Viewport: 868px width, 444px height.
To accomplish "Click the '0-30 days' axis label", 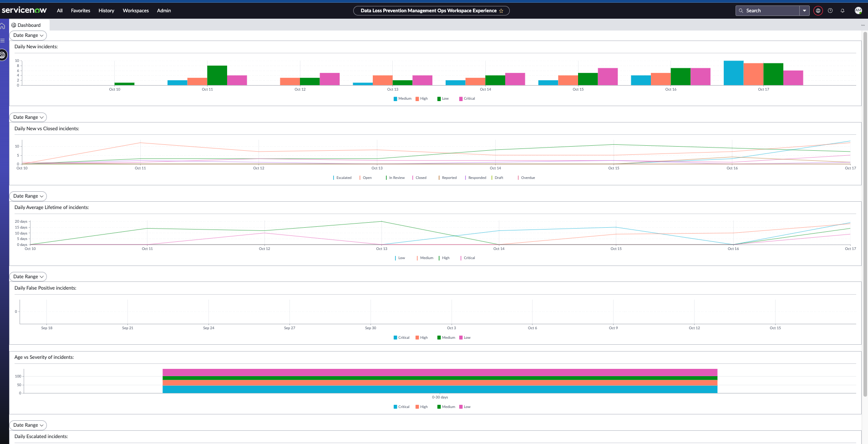I will coord(440,397).
